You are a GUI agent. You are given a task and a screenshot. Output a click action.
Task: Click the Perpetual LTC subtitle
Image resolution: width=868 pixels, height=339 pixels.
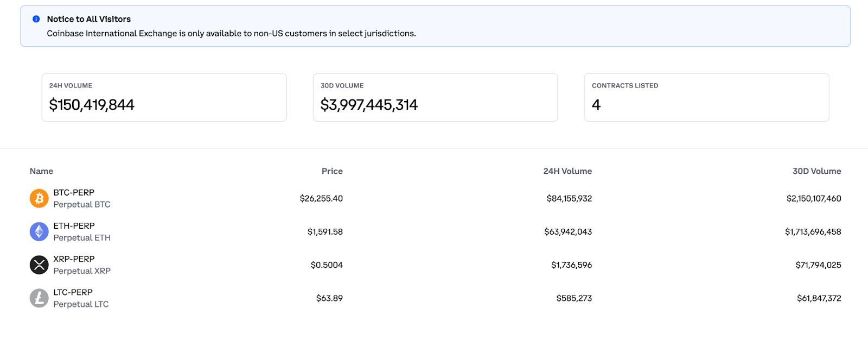click(81, 304)
